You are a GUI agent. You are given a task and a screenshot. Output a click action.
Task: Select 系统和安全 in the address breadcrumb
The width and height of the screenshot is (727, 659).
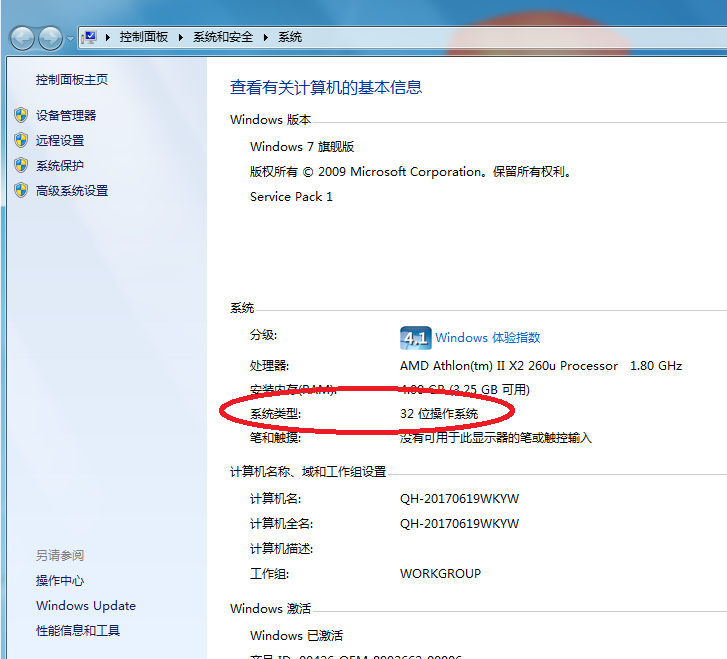223,37
